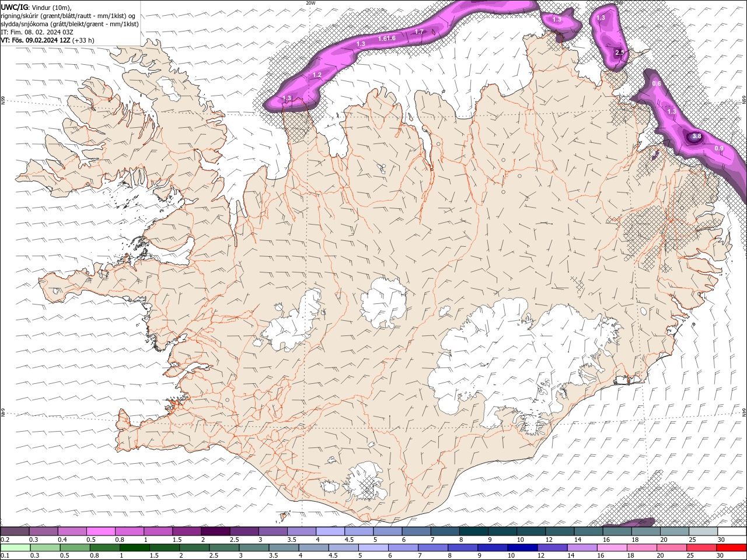The height and width of the screenshot is (560, 747).
Task: Pick the light green bottom-row swatch for 0.1–0.3
Action: coord(16,547)
